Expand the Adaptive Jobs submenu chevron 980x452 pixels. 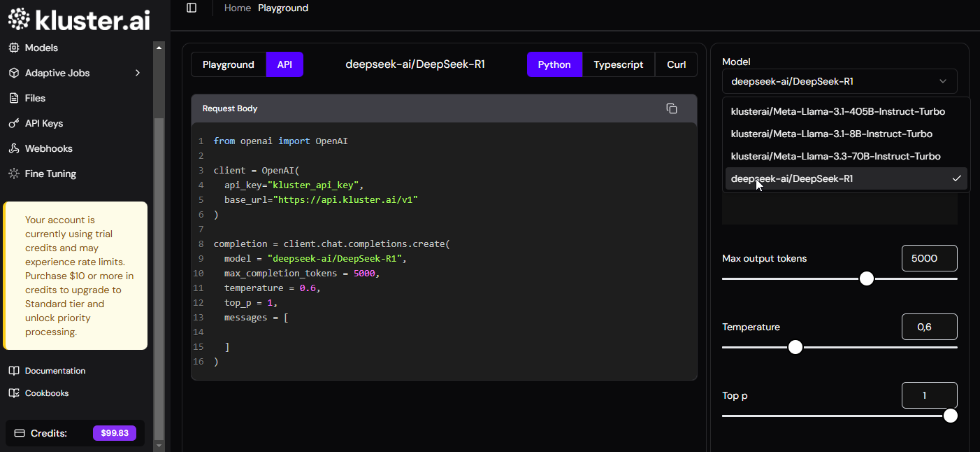138,73
